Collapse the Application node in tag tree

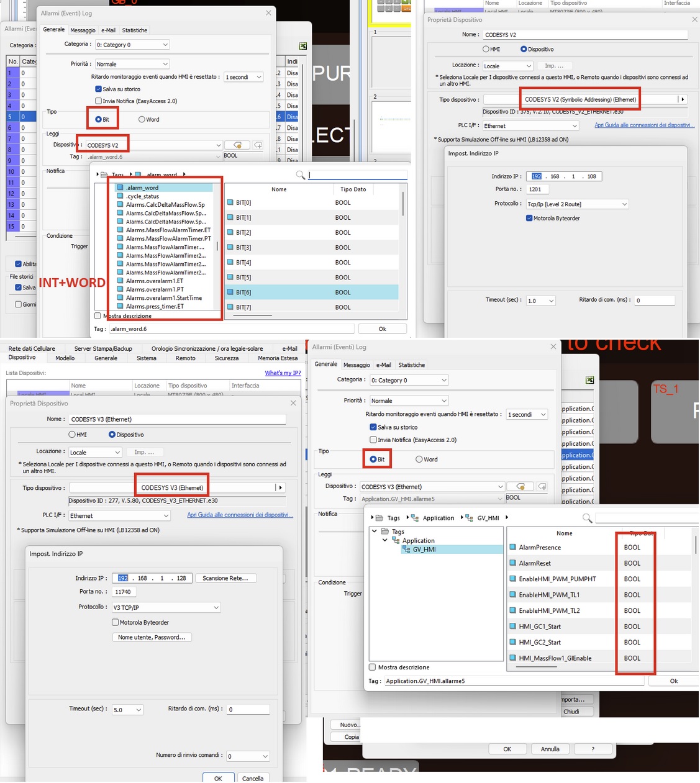tap(384, 540)
